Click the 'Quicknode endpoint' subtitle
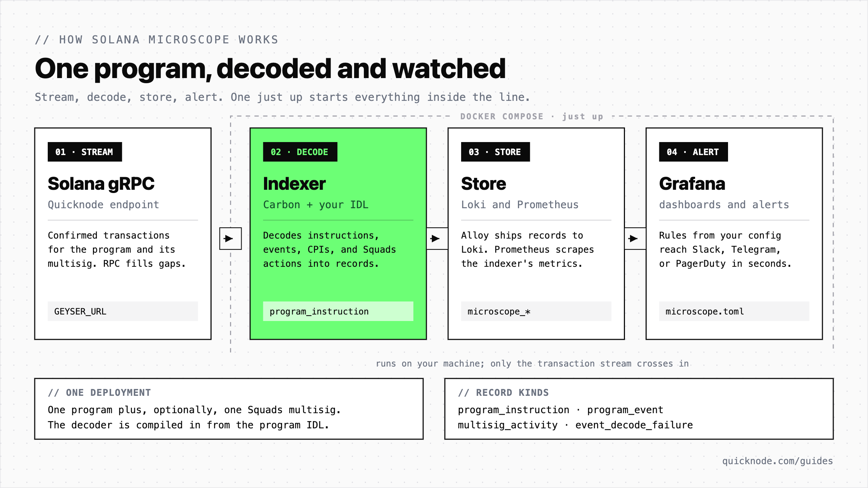Viewport: 868px width, 488px height. point(103,205)
